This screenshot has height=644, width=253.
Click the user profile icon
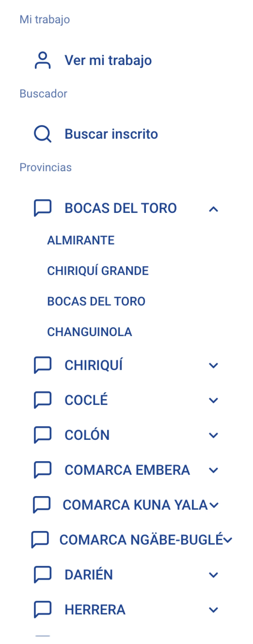[x=42, y=60]
